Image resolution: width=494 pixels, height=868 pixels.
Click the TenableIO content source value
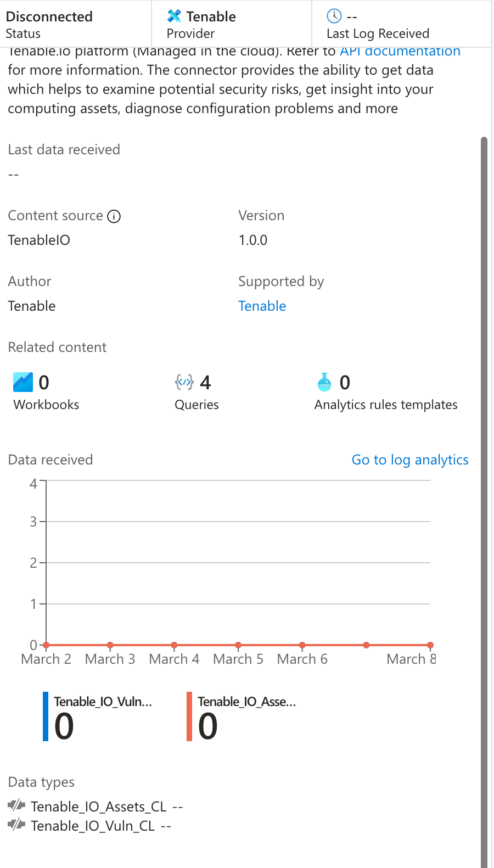39,240
